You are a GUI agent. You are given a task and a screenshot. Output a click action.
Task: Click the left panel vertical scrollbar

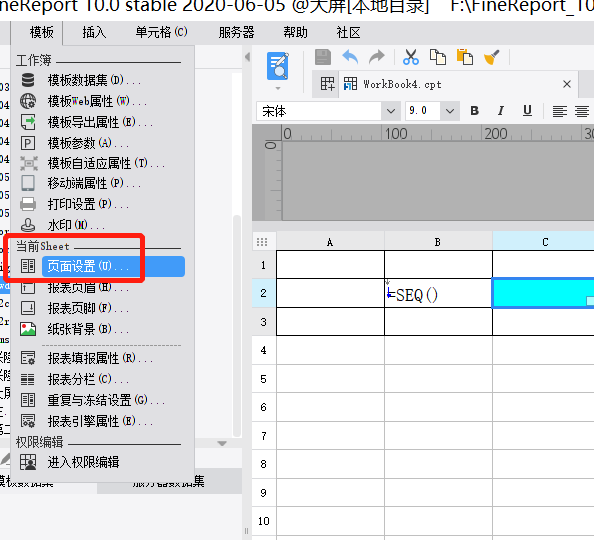(x=237, y=326)
